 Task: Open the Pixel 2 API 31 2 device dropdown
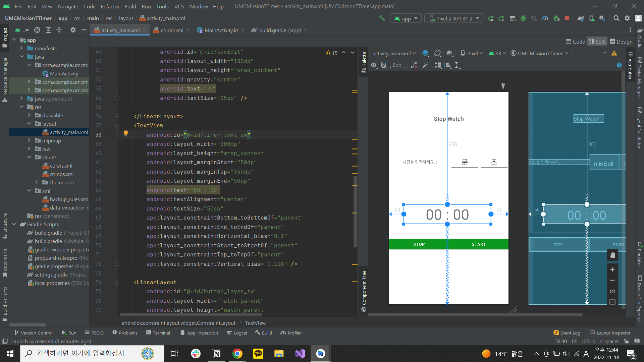(x=454, y=18)
